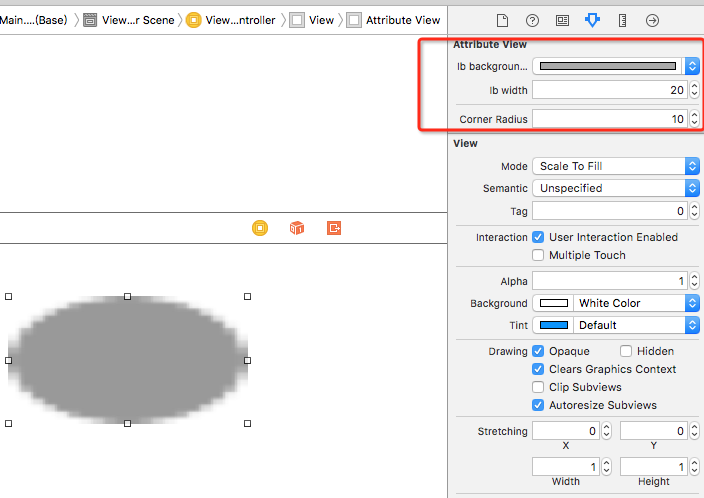Open the Background White Color dropdown
Viewport: 704px width, 498px height.
(636, 303)
